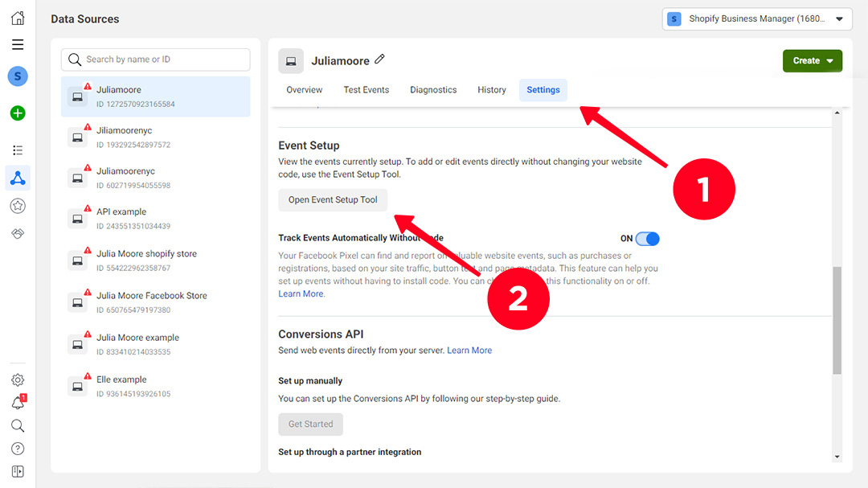Click Set up manually subheading
The width and height of the screenshot is (868, 488).
(310, 380)
